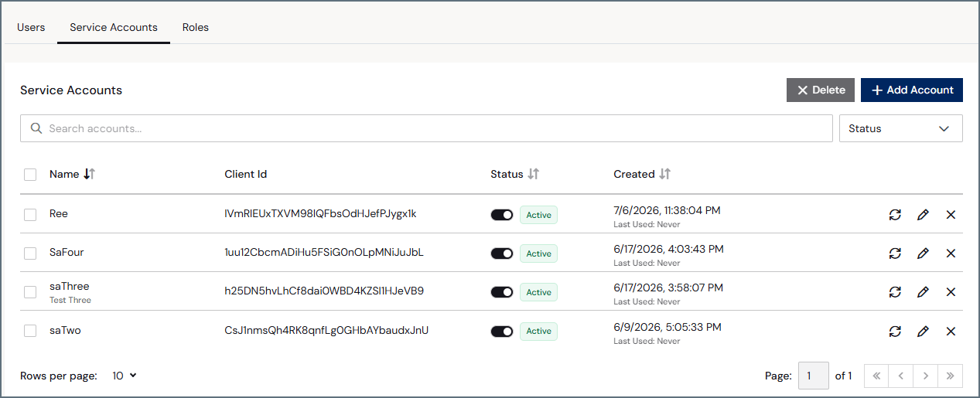The height and width of the screenshot is (398, 980).
Task: Regenerate secret for the saTwo account
Action: pos(895,332)
